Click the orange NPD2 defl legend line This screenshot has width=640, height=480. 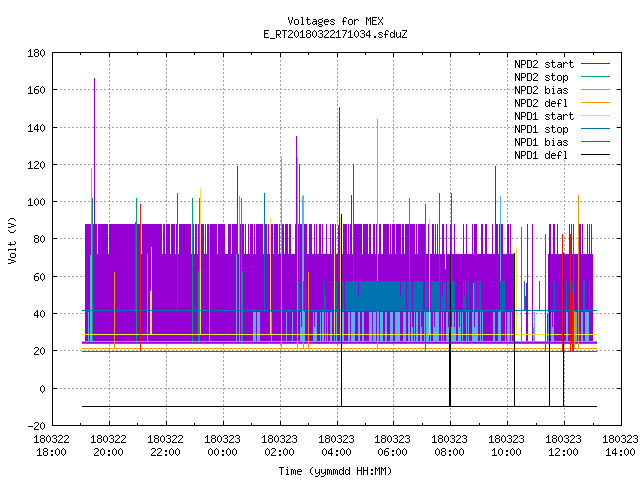595,102
